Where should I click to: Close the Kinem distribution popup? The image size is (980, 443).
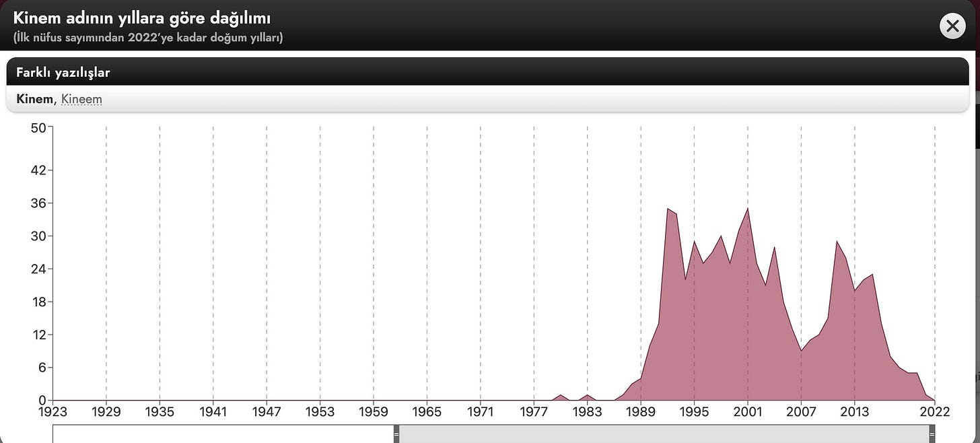pos(952,26)
